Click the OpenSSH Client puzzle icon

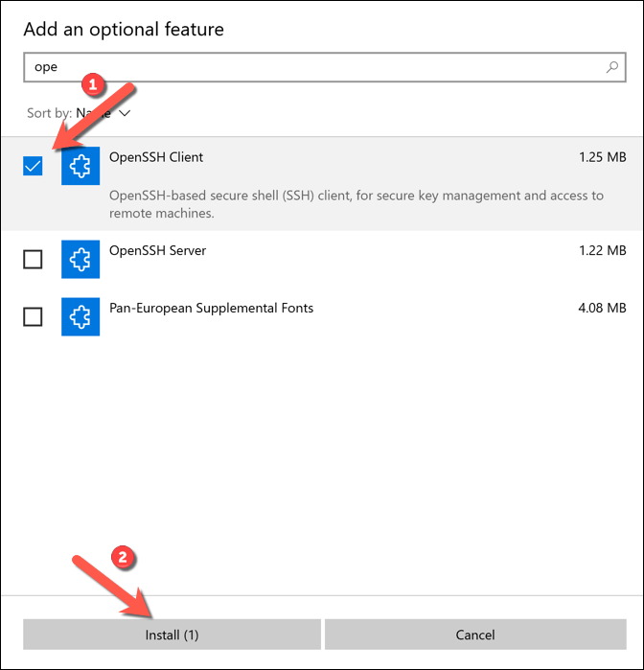click(x=80, y=166)
